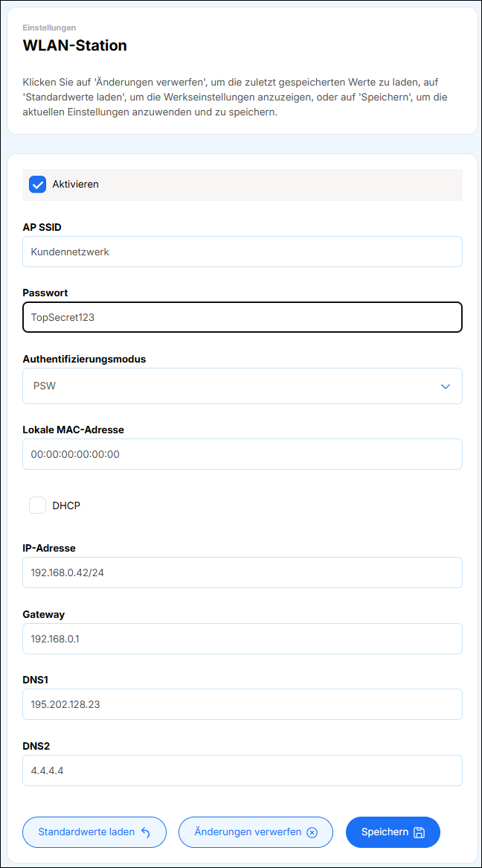Focus the Gateway field with 192.168.0.1

[242, 639]
